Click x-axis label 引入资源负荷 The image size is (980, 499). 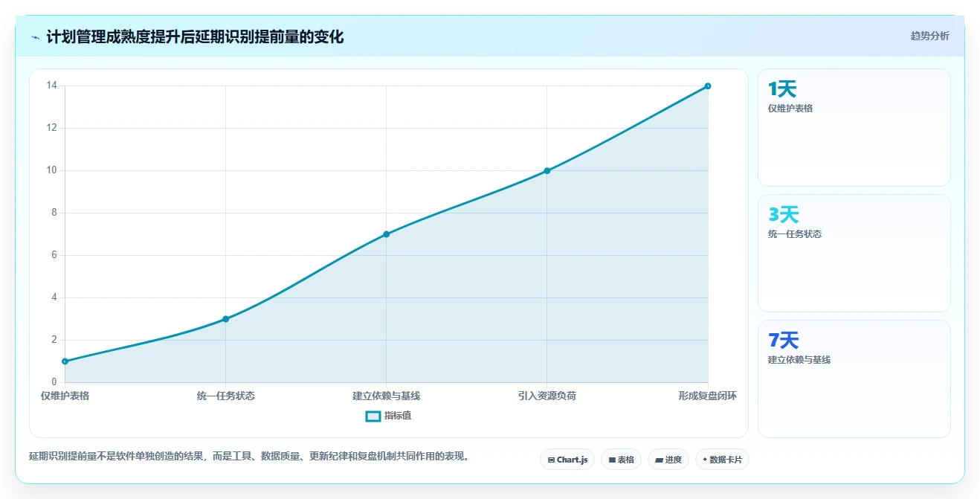tap(547, 396)
